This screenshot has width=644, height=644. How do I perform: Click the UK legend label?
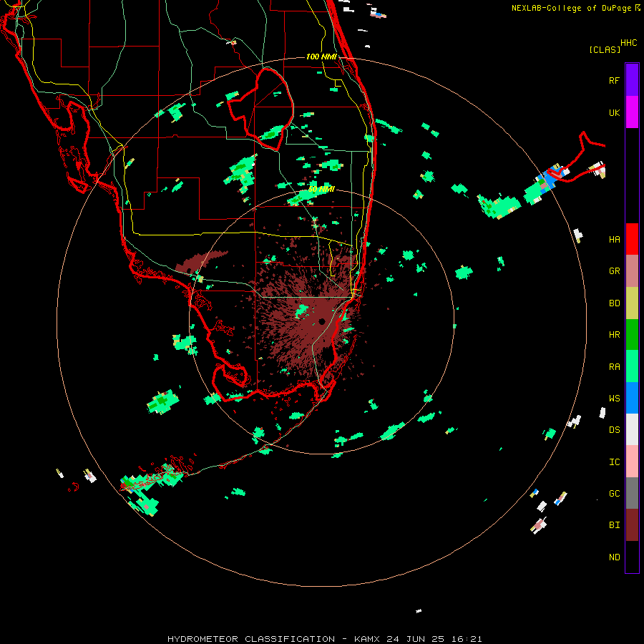(614, 112)
